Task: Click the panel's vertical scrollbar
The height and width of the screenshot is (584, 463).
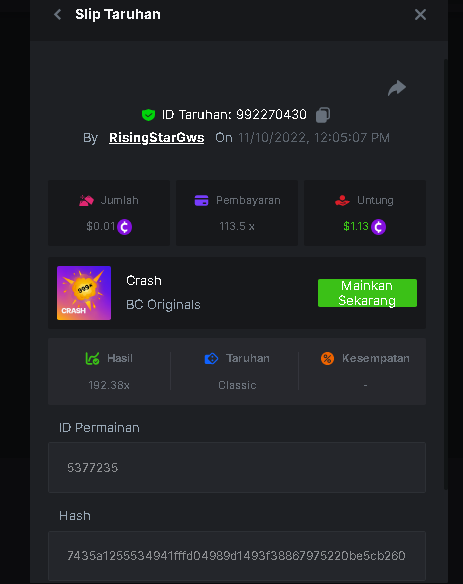Action: (x=446, y=274)
